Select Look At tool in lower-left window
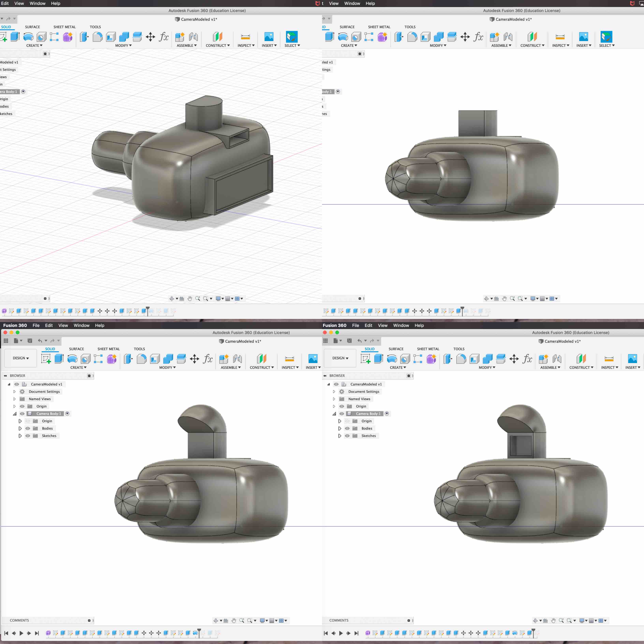 click(226, 621)
